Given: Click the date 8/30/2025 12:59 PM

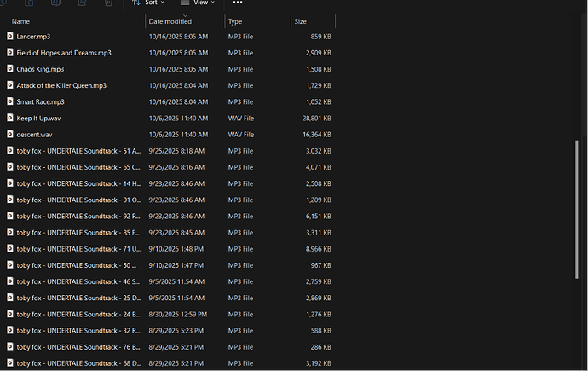Looking at the screenshot, I should 178,315.
